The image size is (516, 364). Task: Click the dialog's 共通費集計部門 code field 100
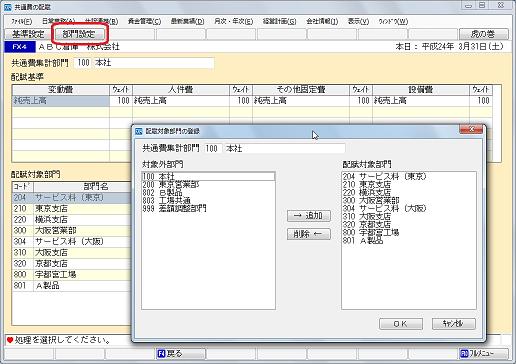tap(212, 148)
